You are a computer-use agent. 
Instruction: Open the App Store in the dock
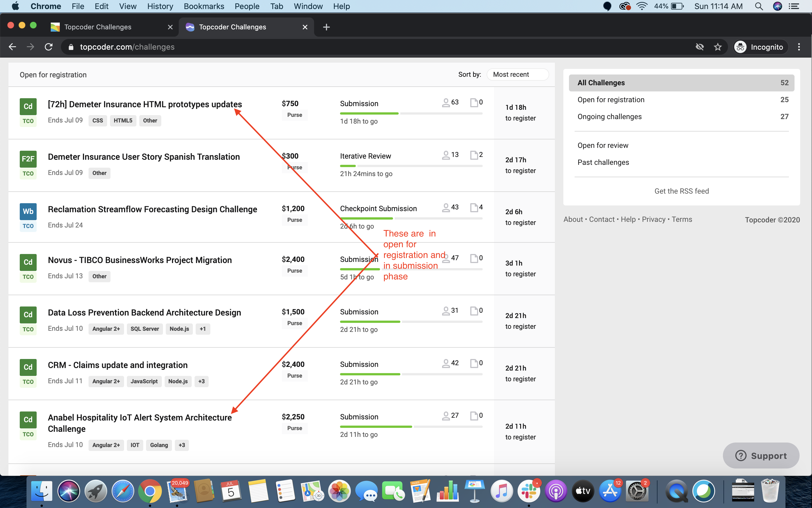point(610,491)
